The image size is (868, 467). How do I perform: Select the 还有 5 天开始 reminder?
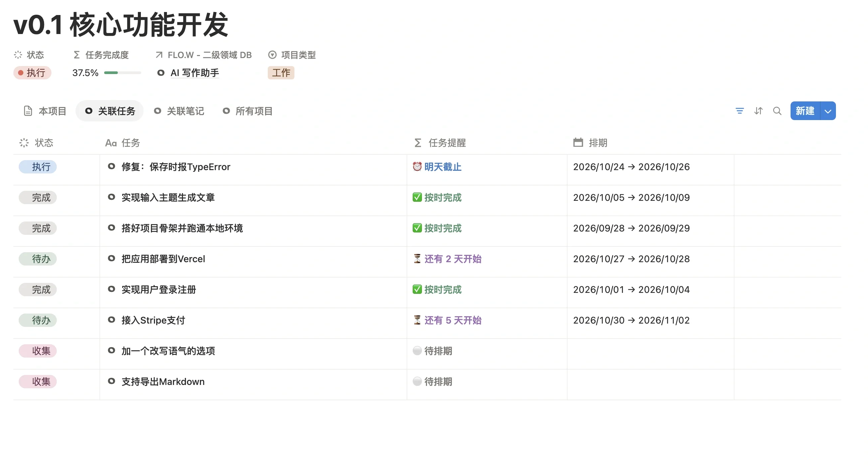click(447, 320)
